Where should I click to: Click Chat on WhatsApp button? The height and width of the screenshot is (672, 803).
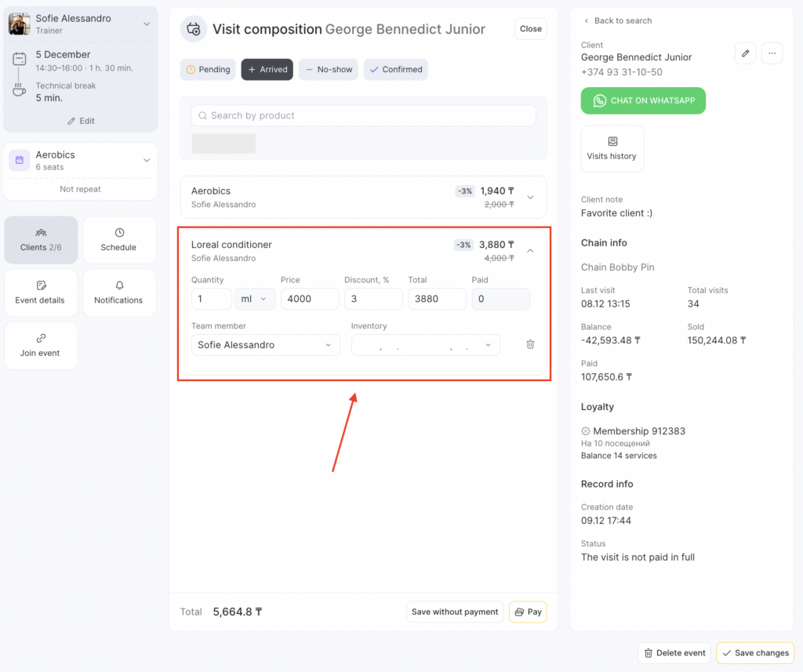(x=643, y=100)
